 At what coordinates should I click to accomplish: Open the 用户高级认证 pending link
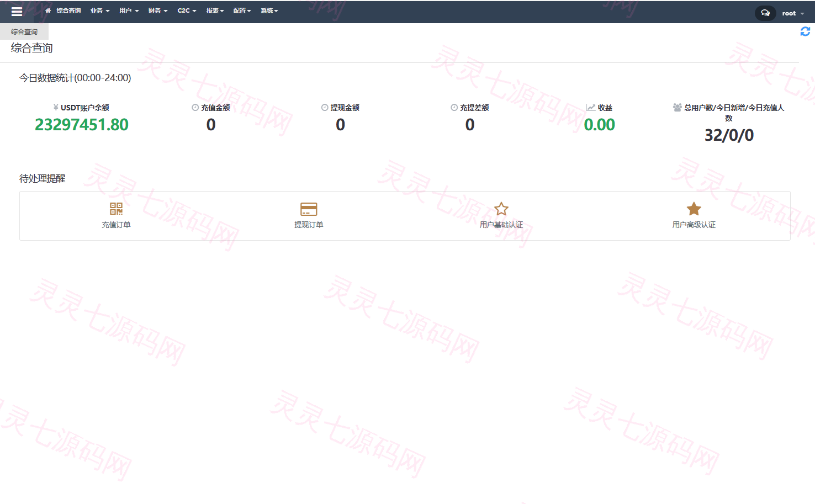tap(694, 225)
